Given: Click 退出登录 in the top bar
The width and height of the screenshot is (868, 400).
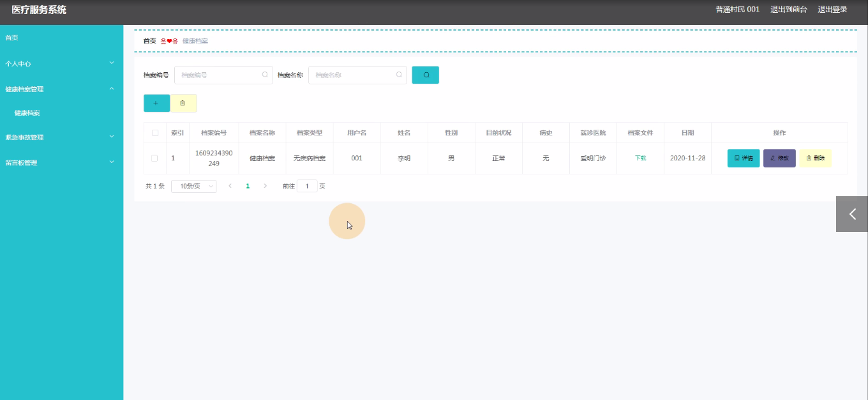Looking at the screenshot, I should (832, 10).
